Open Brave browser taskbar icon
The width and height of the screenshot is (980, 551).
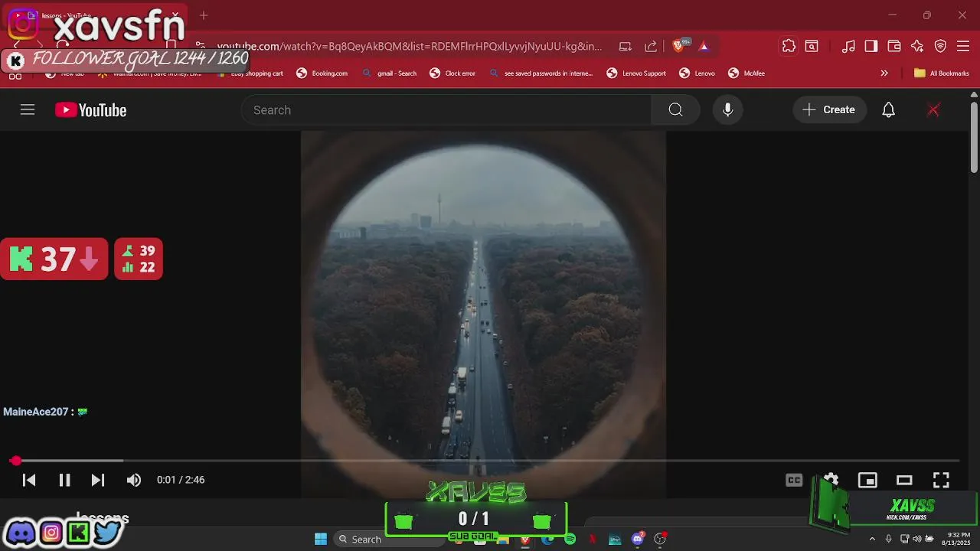click(524, 539)
